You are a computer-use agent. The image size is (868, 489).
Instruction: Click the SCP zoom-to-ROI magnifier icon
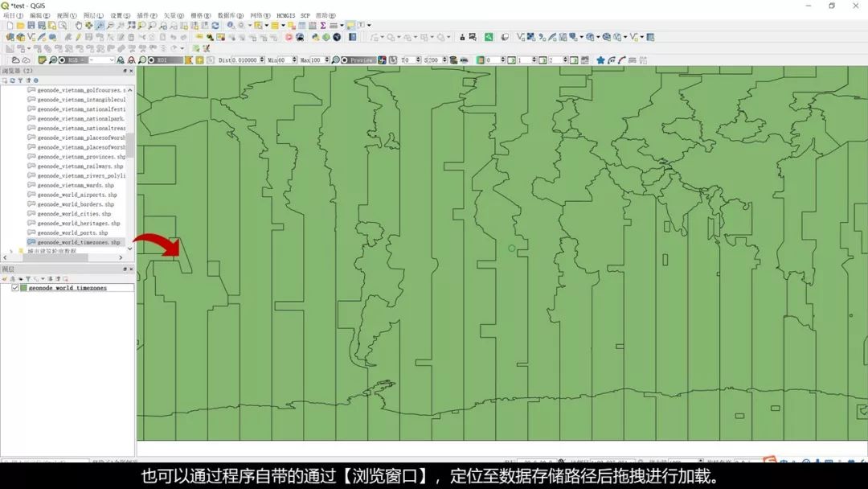(x=142, y=60)
